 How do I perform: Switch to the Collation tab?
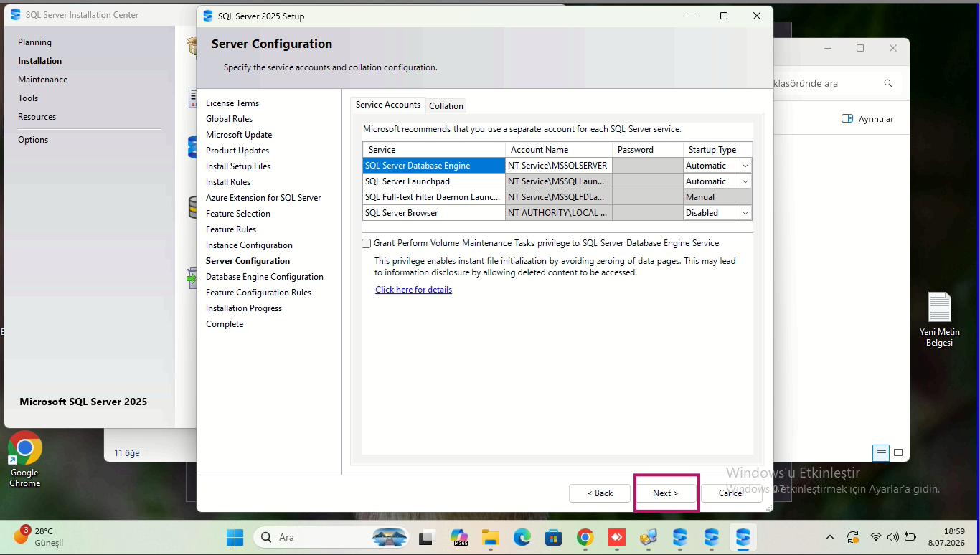point(446,106)
